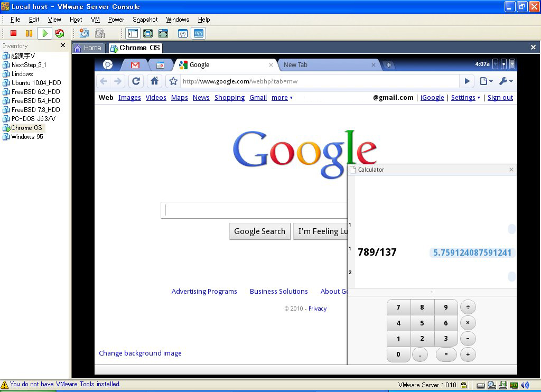This screenshot has width=541, height=392.
Task: Enter full screen mode from the toolbar
Action: tap(163, 33)
